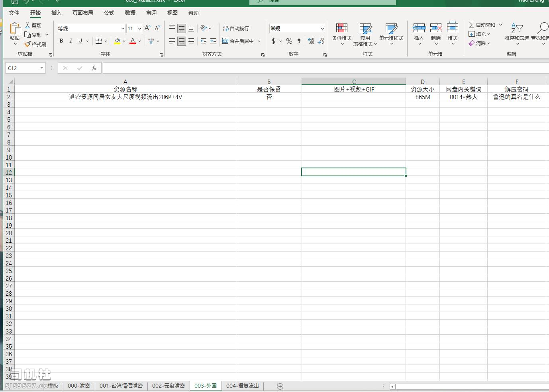Toggle align text right
Image resolution: width=549 pixels, height=392 pixels.
point(191,41)
